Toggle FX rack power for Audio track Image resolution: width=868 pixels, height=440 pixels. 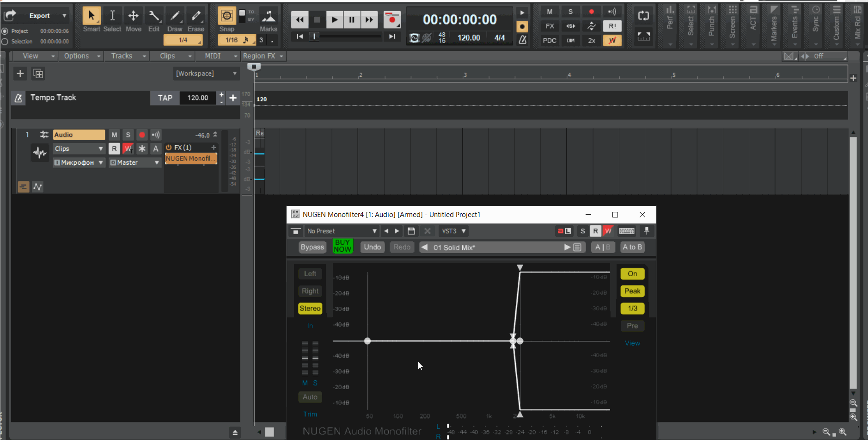(x=169, y=148)
